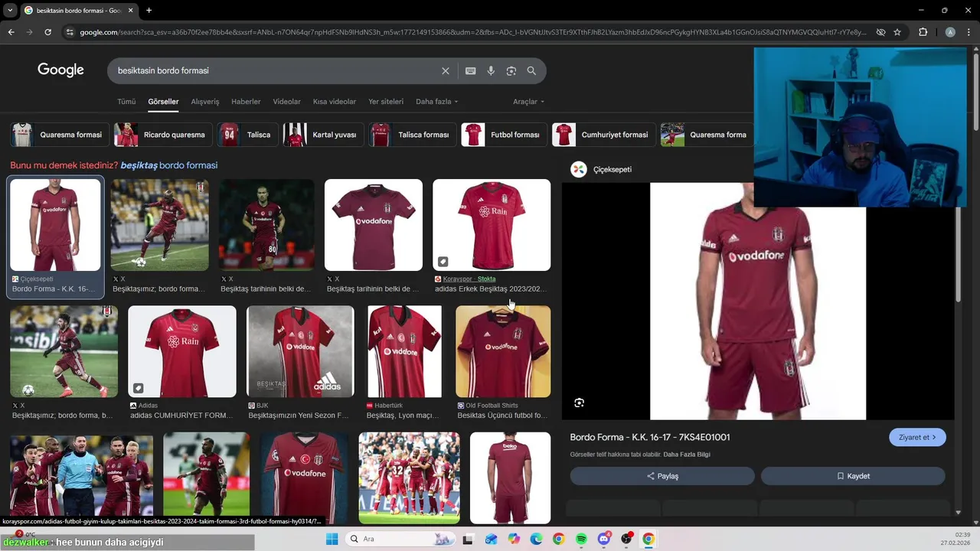Expand the Daha fazla dropdown
Screen dimensions: 980x551
436,102
